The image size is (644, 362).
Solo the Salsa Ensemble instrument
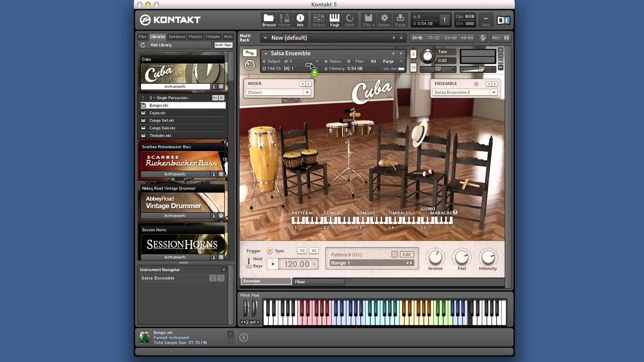(413, 54)
